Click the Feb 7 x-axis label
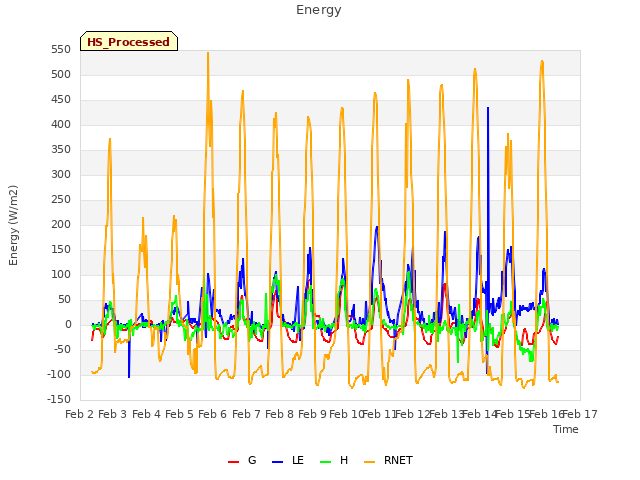This screenshot has width=640, height=480. coord(246,414)
